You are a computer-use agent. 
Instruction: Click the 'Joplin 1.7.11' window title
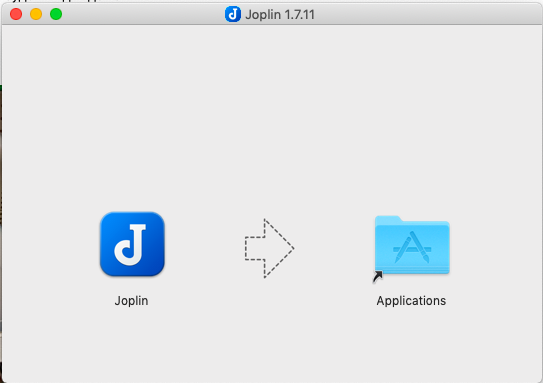(280, 15)
